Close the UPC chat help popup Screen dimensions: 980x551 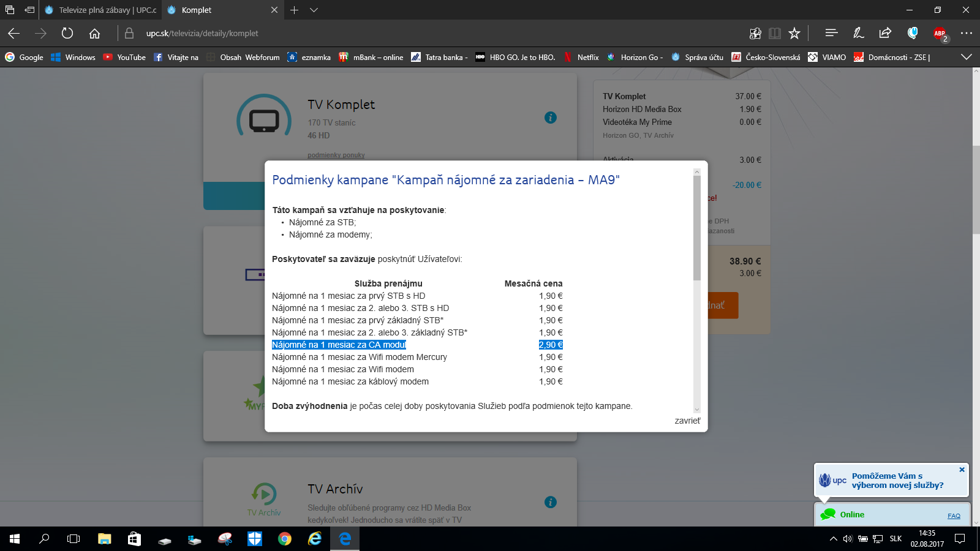tap(962, 470)
